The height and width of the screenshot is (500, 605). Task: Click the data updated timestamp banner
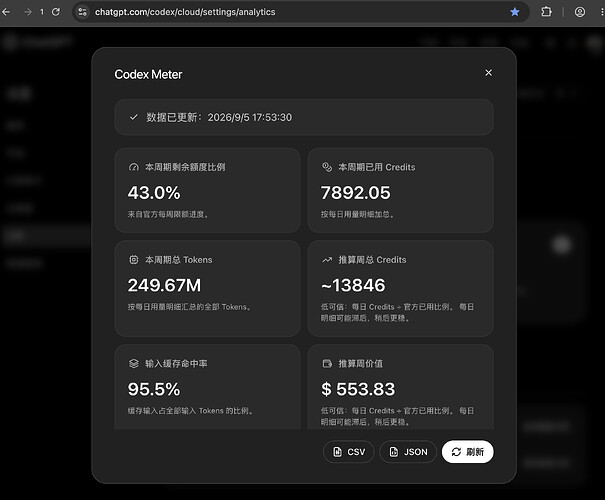[x=304, y=117]
